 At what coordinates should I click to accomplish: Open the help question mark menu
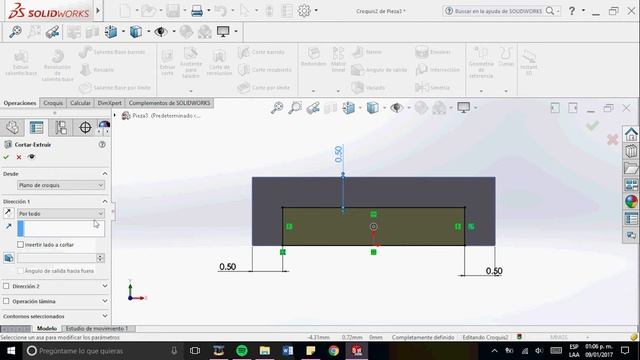point(572,11)
